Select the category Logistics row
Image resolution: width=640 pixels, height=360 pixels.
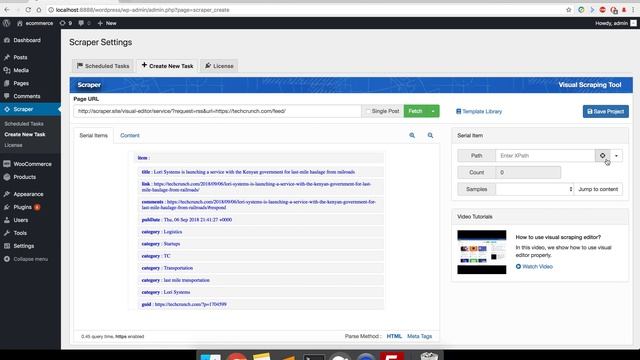click(260, 232)
